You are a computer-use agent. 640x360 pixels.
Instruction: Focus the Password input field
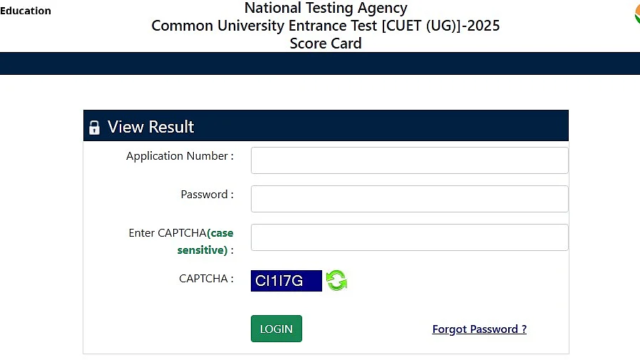click(409, 199)
